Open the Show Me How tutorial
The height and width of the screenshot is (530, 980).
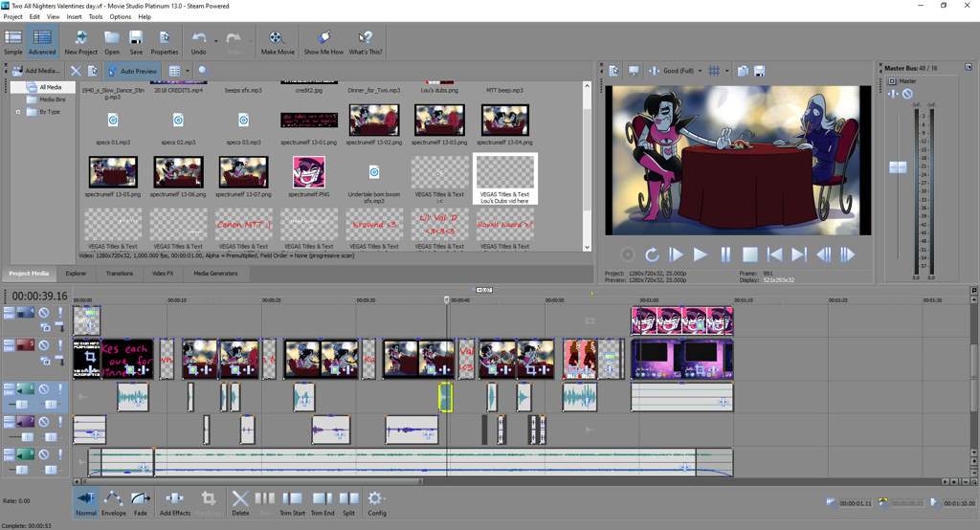click(323, 42)
